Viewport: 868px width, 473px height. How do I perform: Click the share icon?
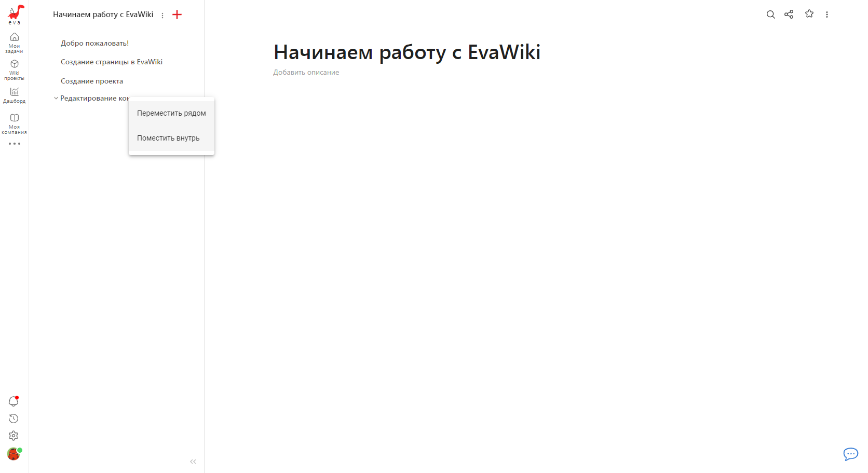(x=789, y=15)
